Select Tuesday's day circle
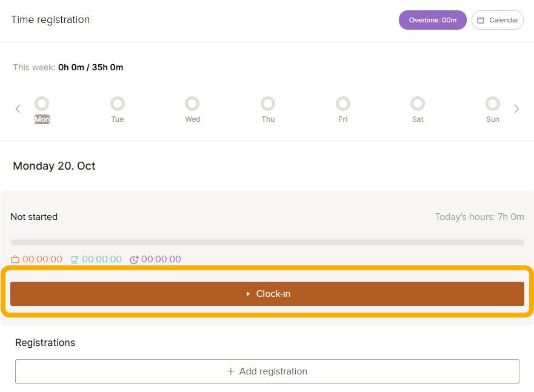Screen dimensions: 534x392 point(118,104)
